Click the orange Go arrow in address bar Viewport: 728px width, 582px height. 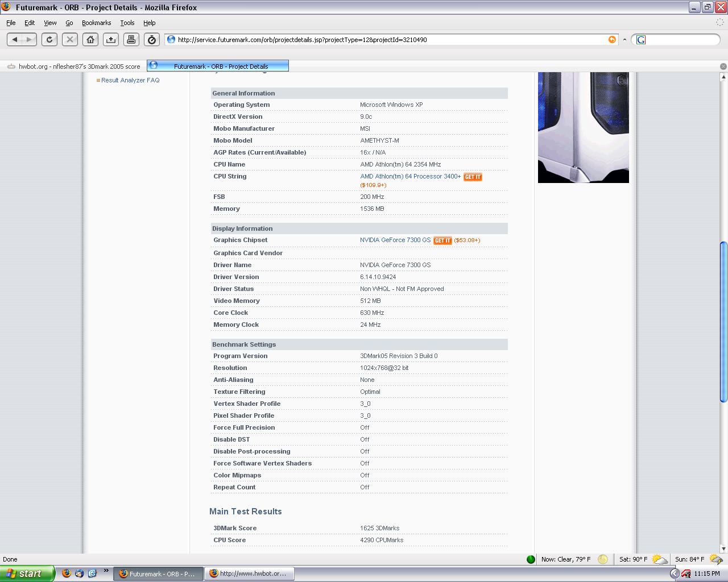[x=612, y=39]
